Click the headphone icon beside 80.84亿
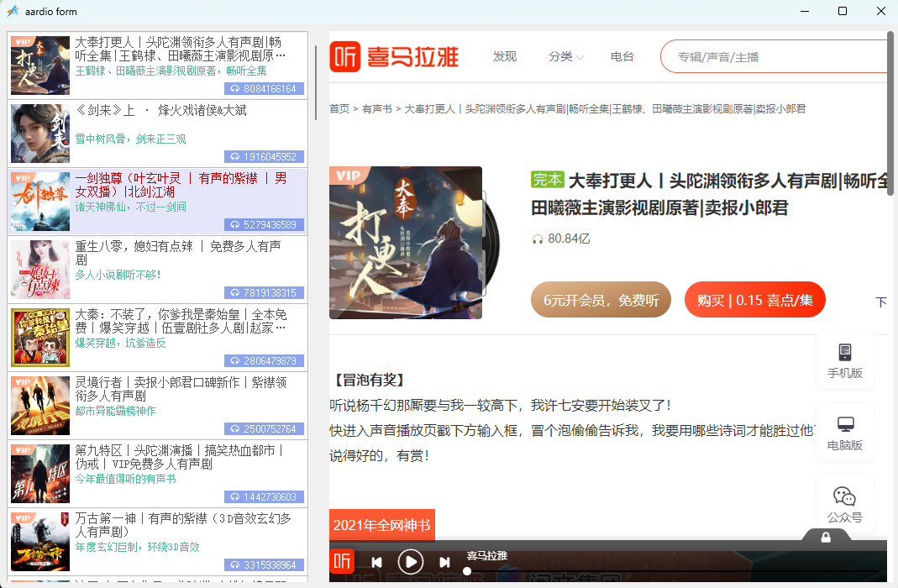The height and width of the screenshot is (588, 898). coord(537,239)
